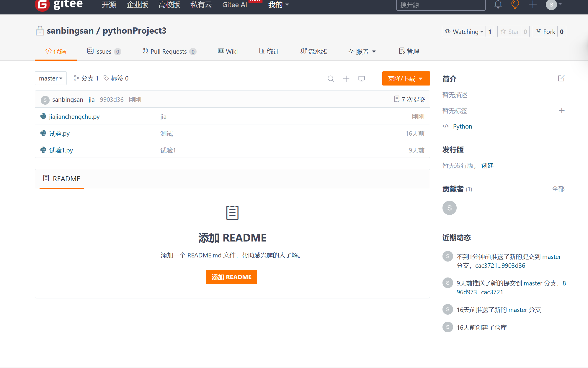Expand the 克隆/下载 dropdown button

pyautogui.click(x=406, y=79)
